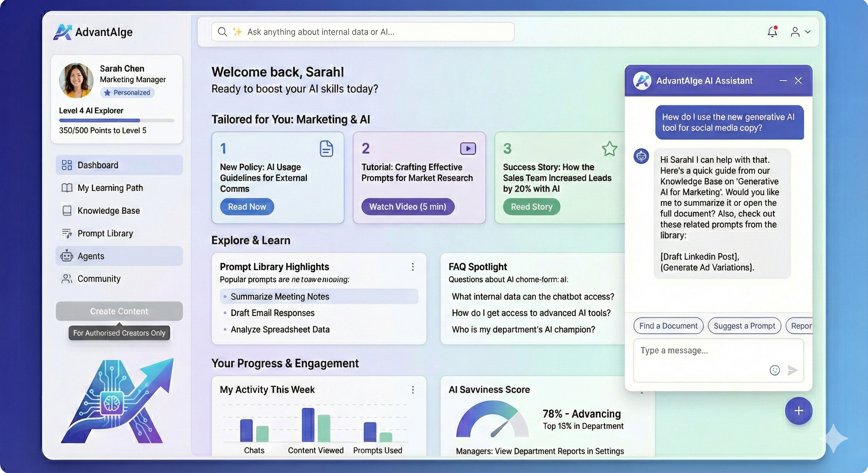The image size is (868, 473).
Task: Open My Activity This Week options menu
Action: click(x=413, y=390)
